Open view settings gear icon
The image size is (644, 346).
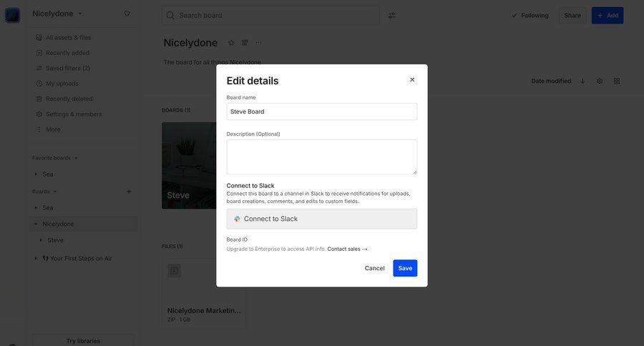point(600,81)
